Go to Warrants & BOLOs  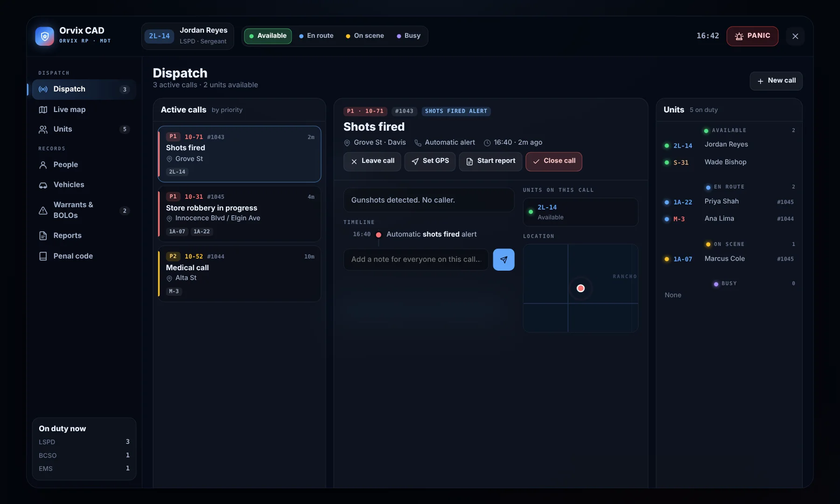[84, 210]
